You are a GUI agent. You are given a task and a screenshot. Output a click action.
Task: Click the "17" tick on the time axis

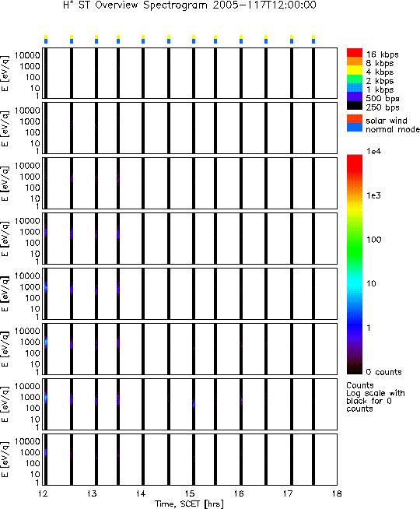click(x=288, y=493)
